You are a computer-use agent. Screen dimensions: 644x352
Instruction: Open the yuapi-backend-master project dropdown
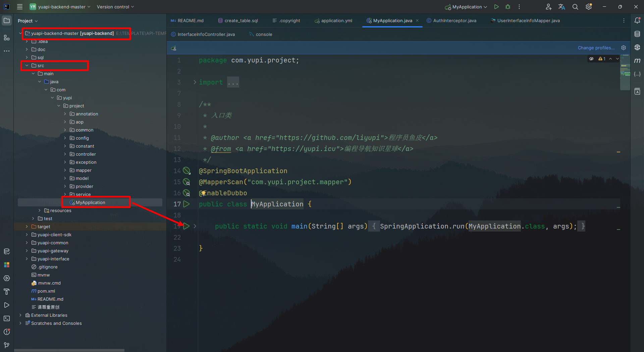point(60,7)
